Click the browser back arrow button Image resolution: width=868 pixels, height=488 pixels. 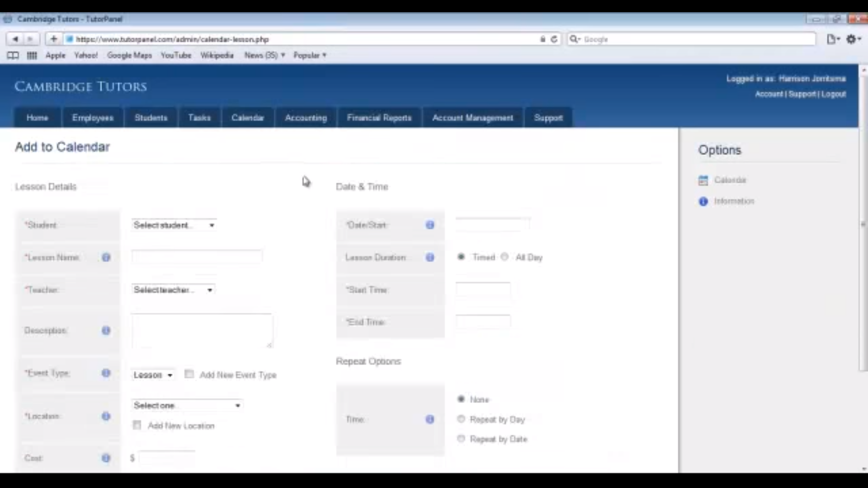tap(15, 39)
